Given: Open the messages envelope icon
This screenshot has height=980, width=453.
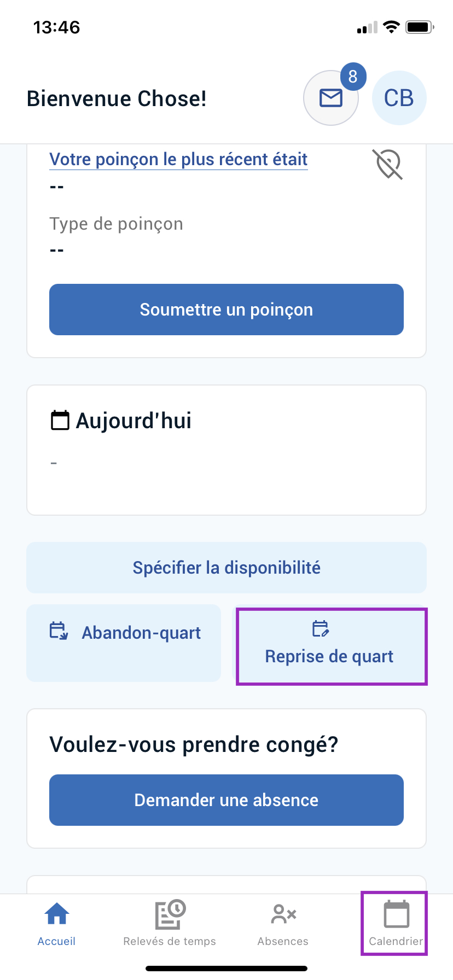Looking at the screenshot, I should (331, 98).
